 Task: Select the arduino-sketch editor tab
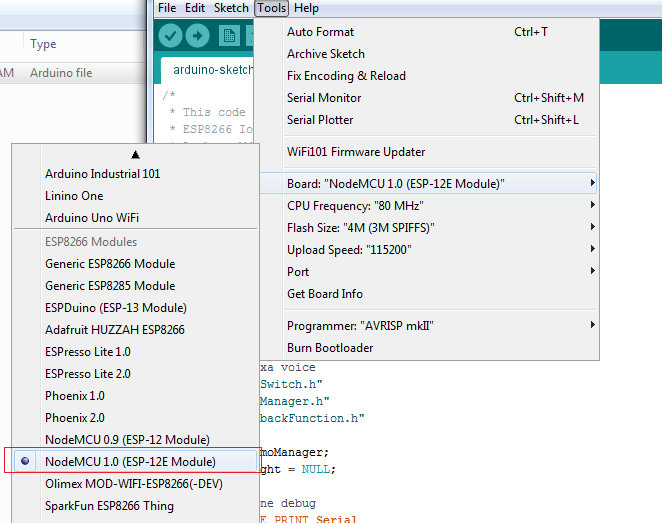pyautogui.click(x=207, y=70)
